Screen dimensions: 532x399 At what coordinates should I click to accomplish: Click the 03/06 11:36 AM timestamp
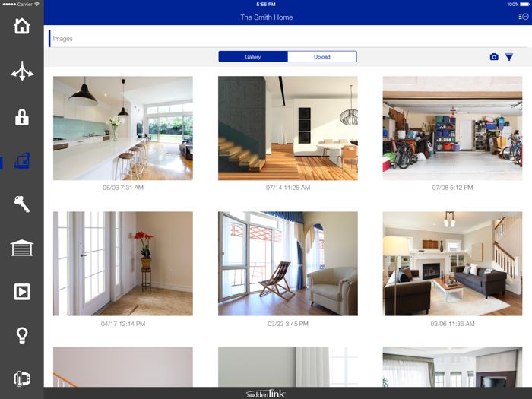(x=452, y=324)
